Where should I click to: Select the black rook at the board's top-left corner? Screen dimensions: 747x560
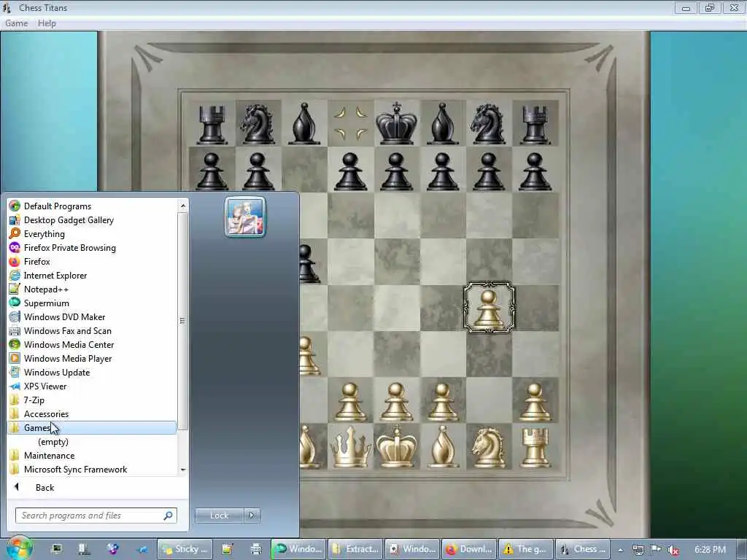click(212, 124)
